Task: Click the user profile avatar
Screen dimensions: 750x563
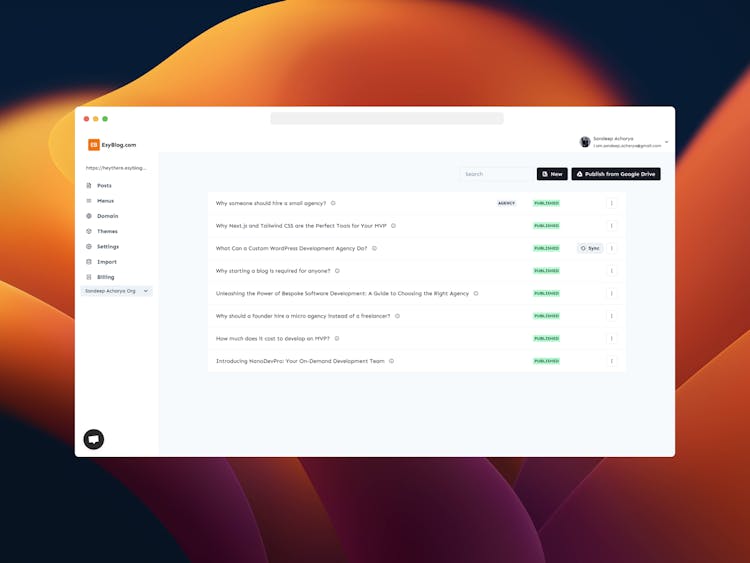Action: click(x=585, y=142)
